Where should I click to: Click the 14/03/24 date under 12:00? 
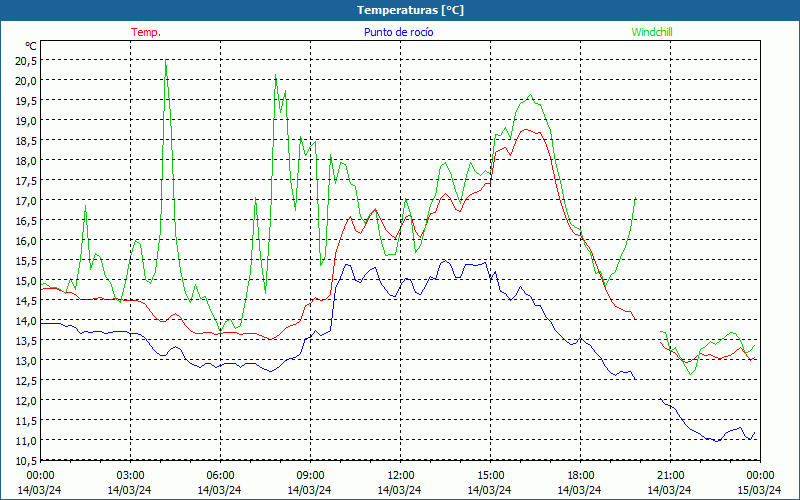coord(399,490)
